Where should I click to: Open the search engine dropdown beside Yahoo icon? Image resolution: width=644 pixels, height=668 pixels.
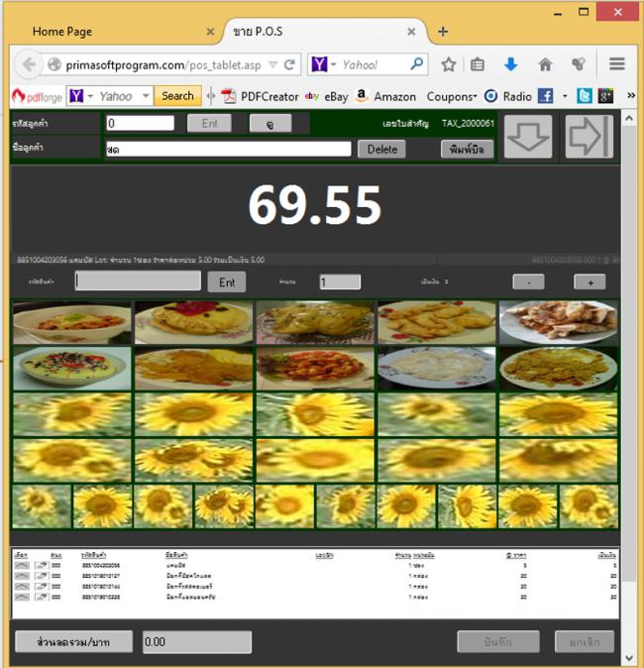[x=334, y=64]
